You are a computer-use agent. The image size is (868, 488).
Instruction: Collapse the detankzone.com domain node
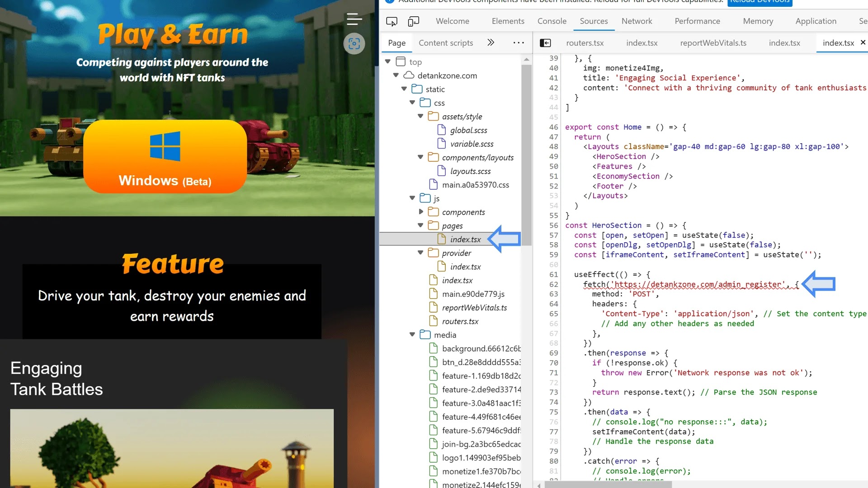click(x=396, y=75)
